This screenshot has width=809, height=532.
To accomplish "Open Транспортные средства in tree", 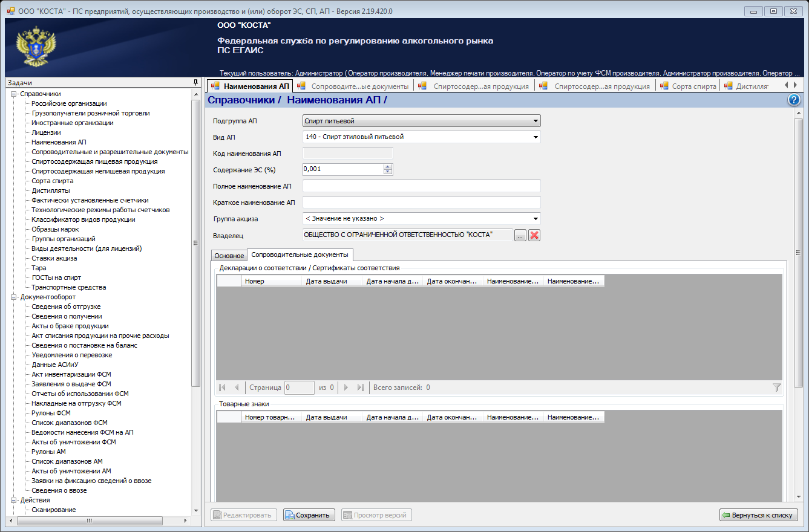I will click(x=69, y=287).
